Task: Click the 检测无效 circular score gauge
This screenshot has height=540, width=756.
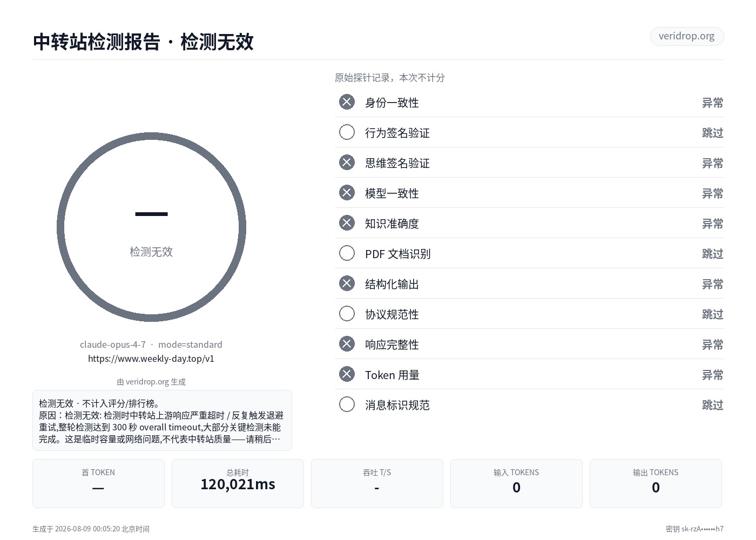Action: point(151,227)
